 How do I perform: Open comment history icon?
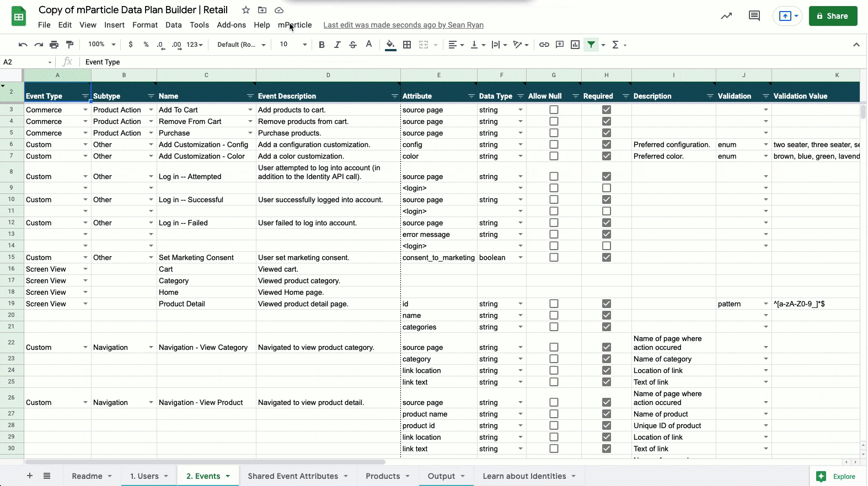(x=754, y=16)
